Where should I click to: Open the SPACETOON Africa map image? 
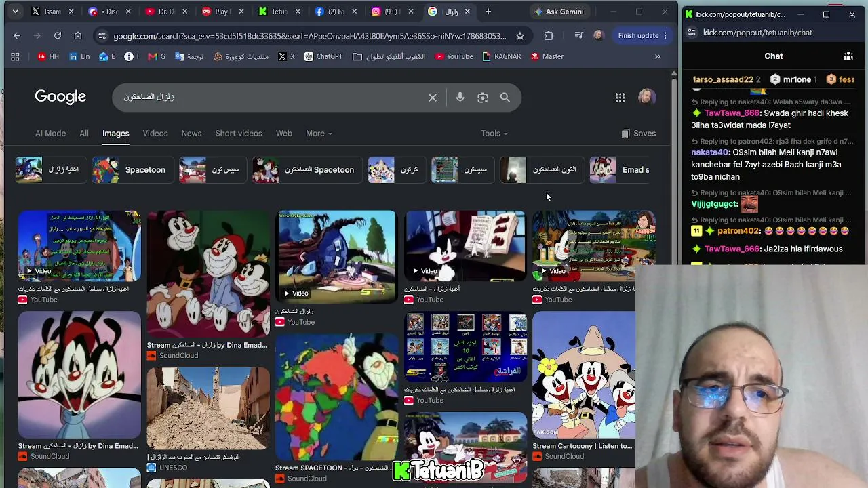point(336,396)
